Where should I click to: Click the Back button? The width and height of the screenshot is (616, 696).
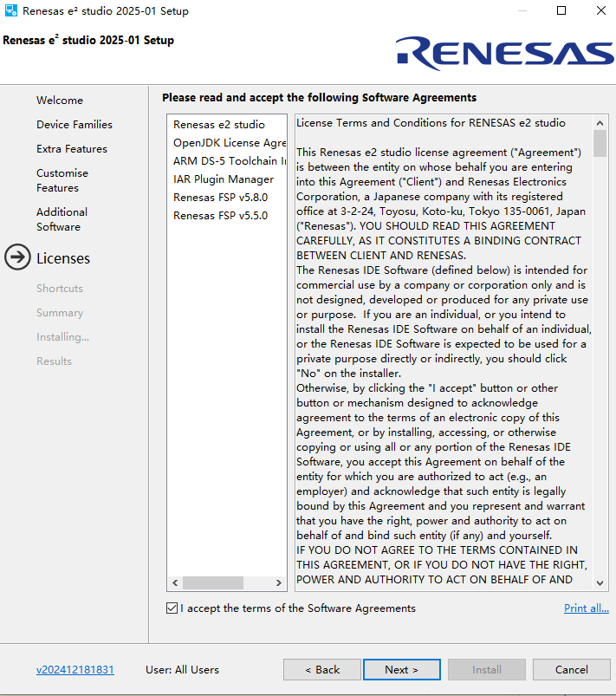coord(322,669)
